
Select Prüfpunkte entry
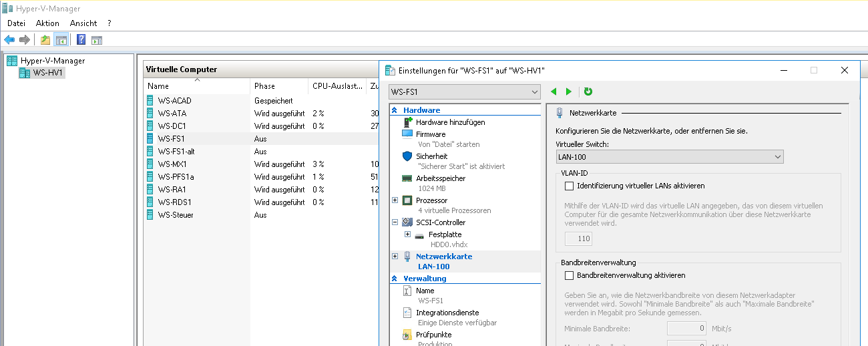[x=433, y=335]
